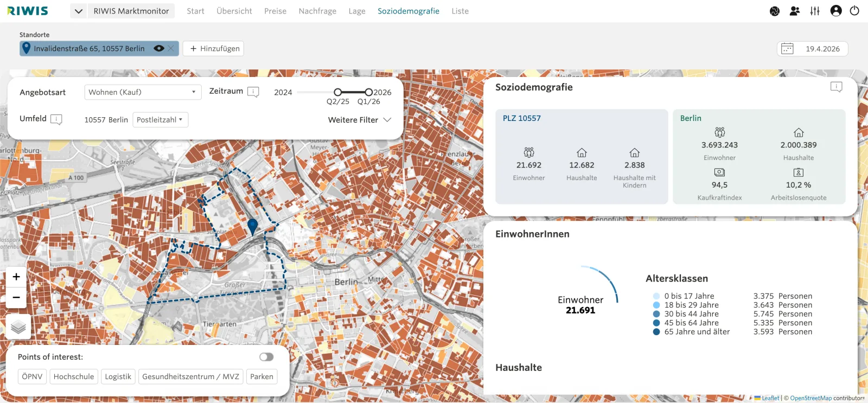868x403 pixels.
Task: Click the PLZ Einwohner people icon
Action: [x=529, y=152]
